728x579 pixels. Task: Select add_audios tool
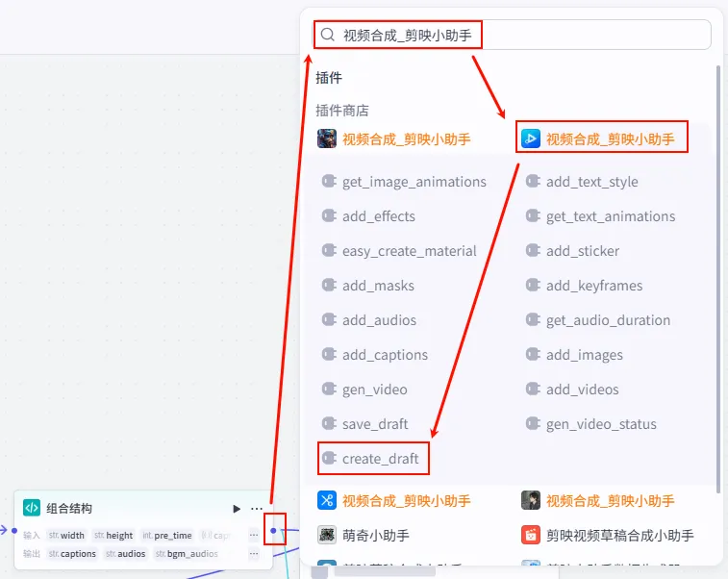point(369,320)
